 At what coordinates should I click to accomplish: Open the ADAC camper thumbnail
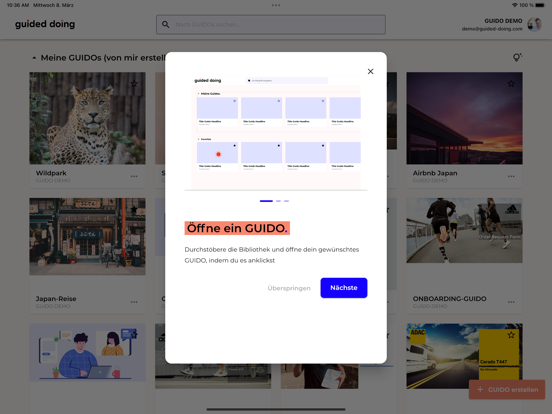click(464, 356)
